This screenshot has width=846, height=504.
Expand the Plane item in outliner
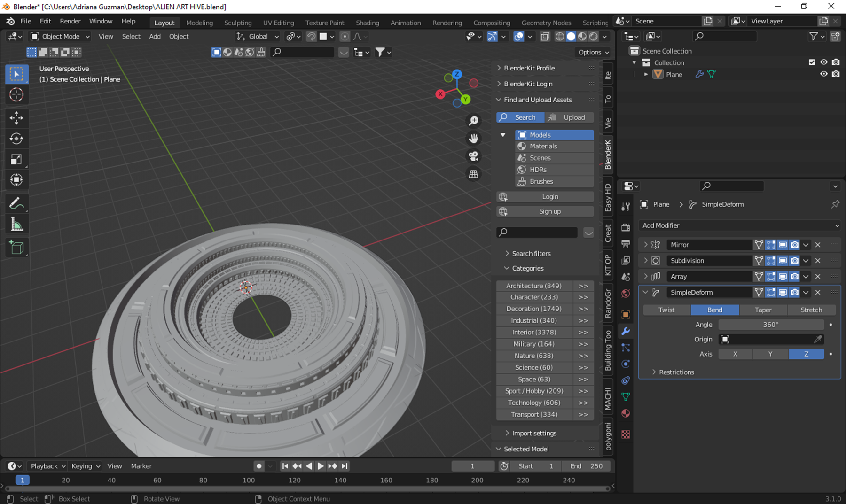coord(646,74)
